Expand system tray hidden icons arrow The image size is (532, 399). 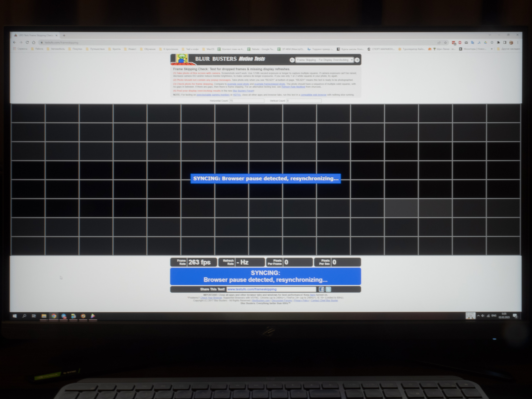[478, 316]
